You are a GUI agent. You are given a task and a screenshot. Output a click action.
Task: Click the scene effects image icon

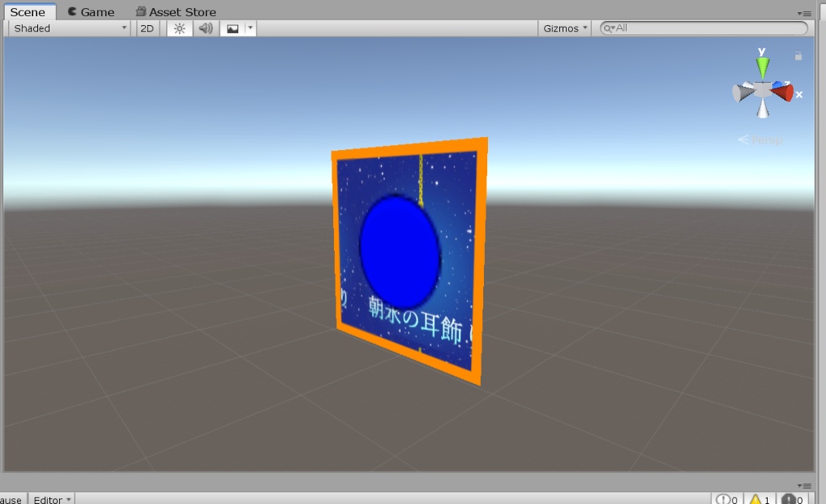tap(232, 27)
